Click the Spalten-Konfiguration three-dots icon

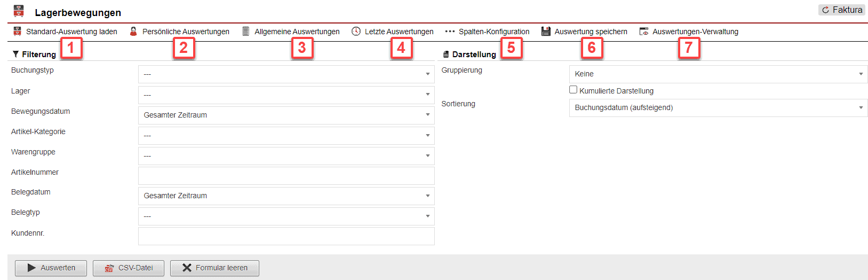450,32
